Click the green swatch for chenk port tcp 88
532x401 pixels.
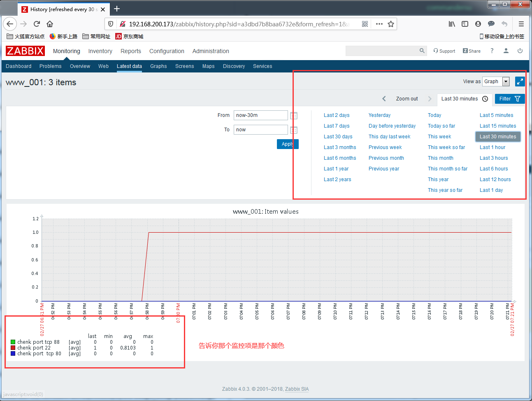point(13,342)
